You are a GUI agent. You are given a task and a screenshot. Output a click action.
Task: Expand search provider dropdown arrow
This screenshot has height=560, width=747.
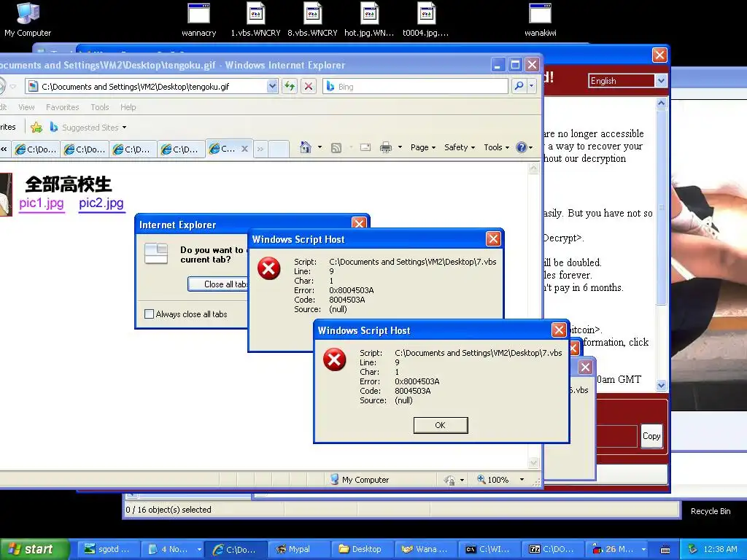point(531,86)
